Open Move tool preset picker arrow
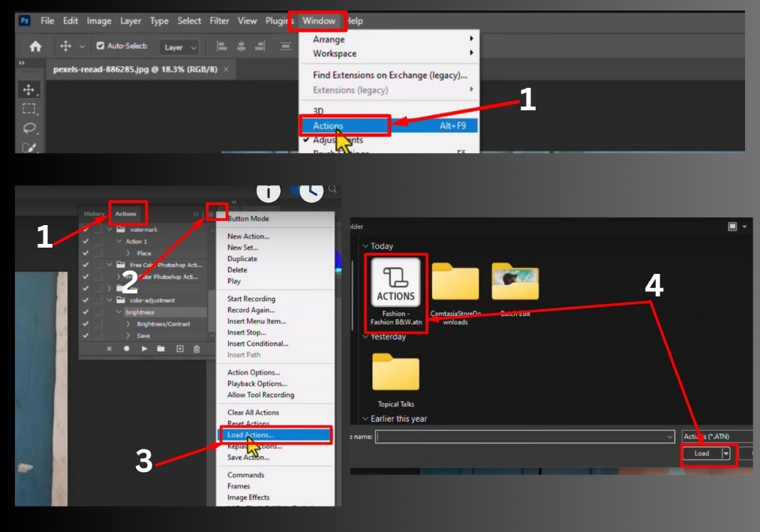 pyautogui.click(x=82, y=47)
